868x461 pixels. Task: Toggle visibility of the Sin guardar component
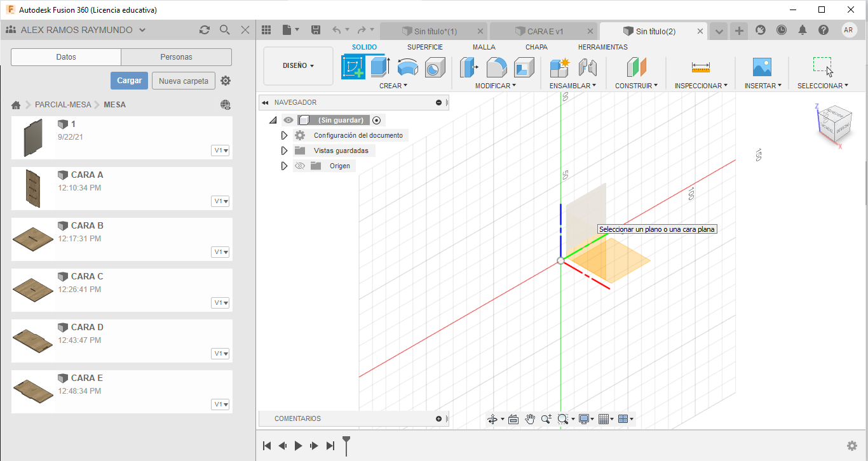tap(288, 120)
